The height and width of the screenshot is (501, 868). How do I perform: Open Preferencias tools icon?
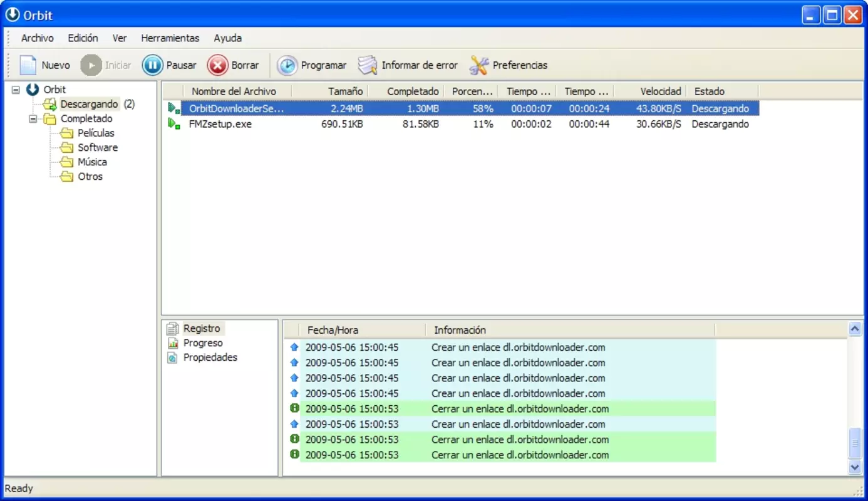tap(479, 65)
